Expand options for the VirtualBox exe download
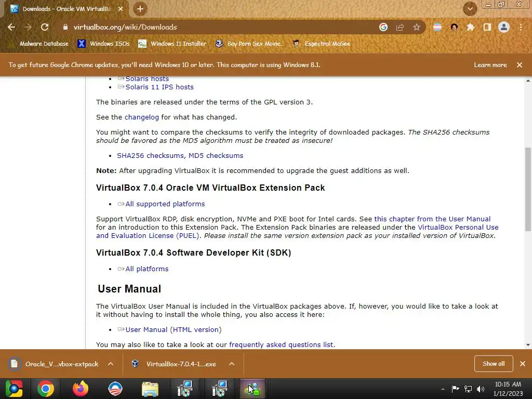The width and height of the screenshot is (532, 399). click(x=232, y=364)
